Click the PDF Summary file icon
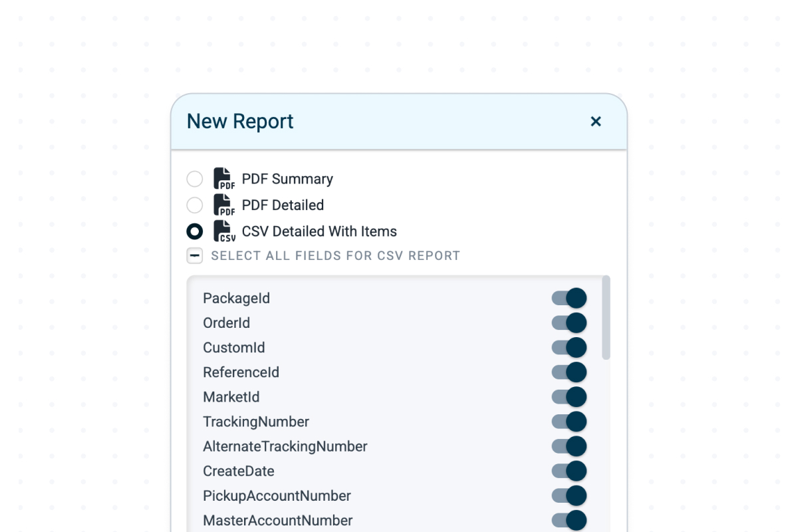 [224, 178]
